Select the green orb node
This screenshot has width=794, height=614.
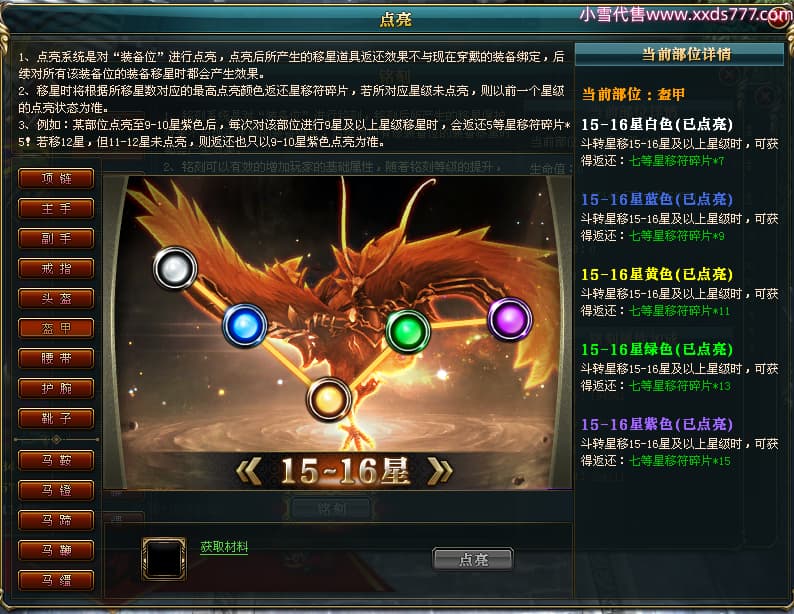pos(408,331)
